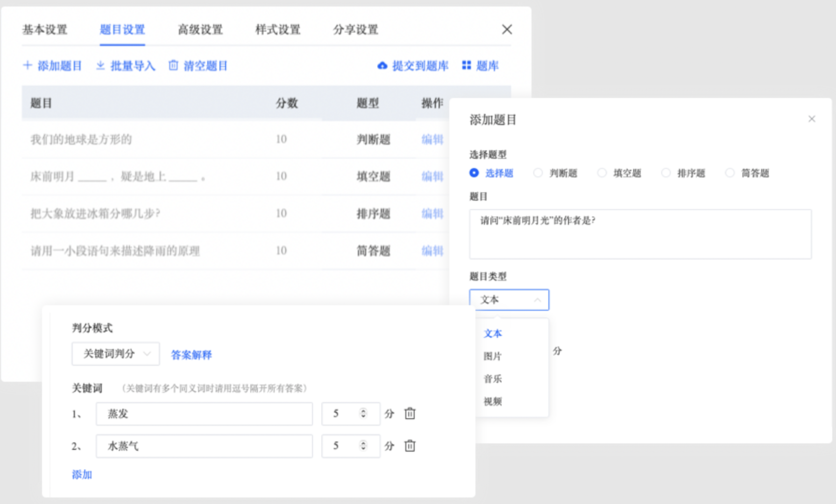Select the 排序题 radio button

tap(666, 173)
